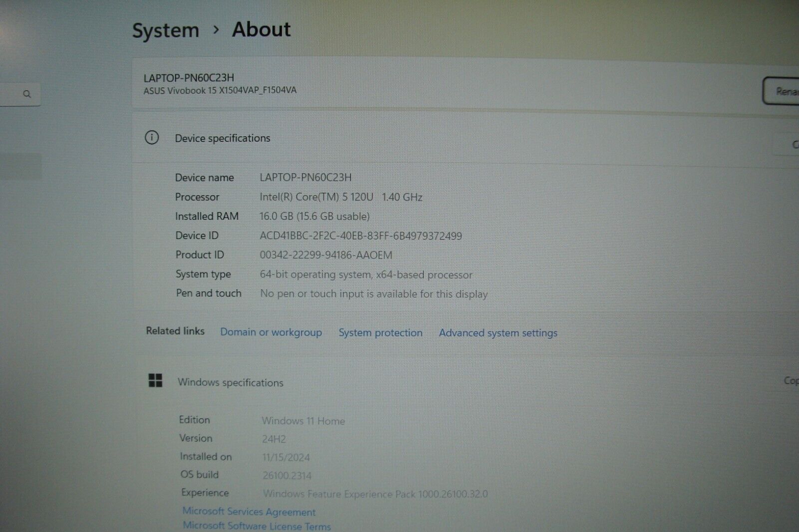Image resolution: width=799 pixels, height=532 pixels.
Task: Select Device name value LAPTOP-PN60C23H
Action: [306, 177]
